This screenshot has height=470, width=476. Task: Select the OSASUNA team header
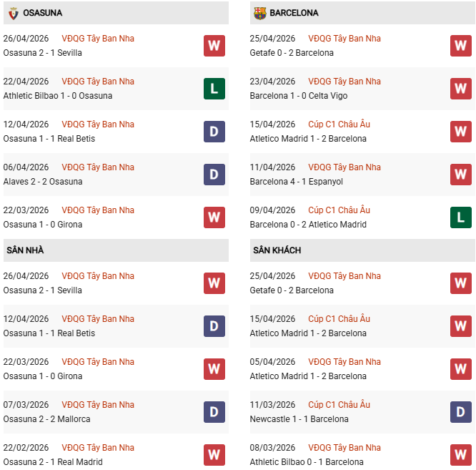116,13
